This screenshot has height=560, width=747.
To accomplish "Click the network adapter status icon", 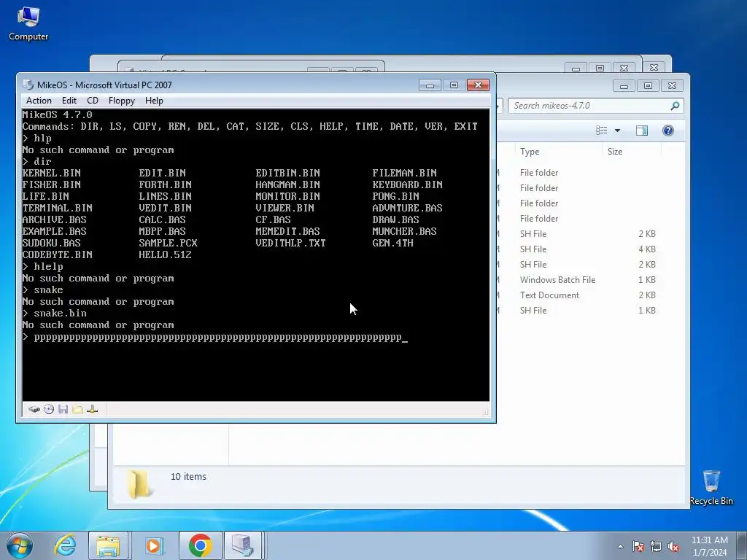I will (x=93, y=409).
